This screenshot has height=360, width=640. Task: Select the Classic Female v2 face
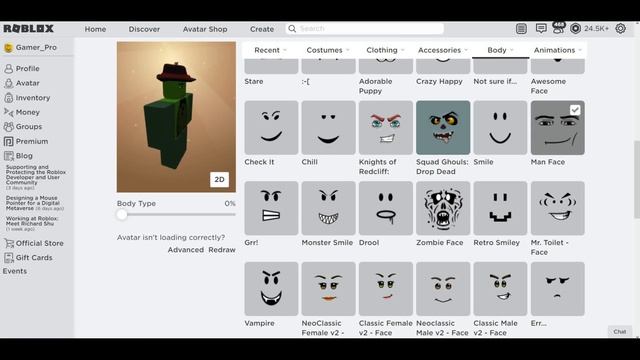pyautogui.click(x=386, y=289)
